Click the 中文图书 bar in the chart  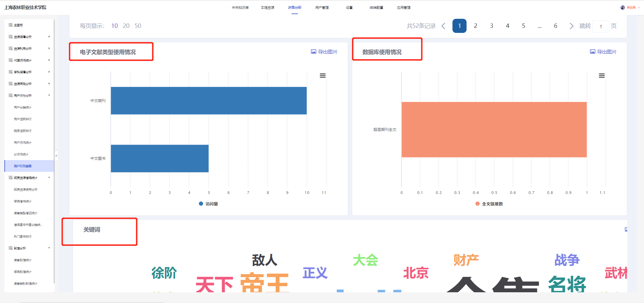pyautogui.click(x=160, y=158)
